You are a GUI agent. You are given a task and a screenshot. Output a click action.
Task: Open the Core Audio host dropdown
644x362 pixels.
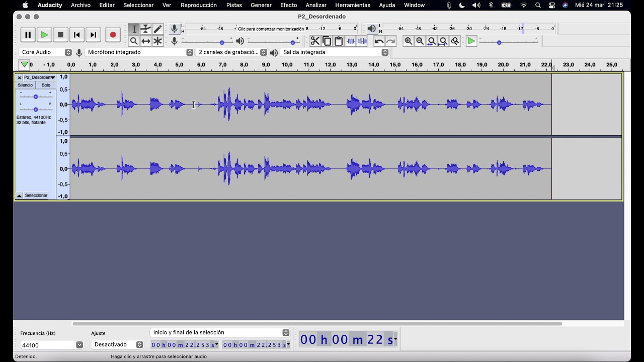tap(46, 52)
